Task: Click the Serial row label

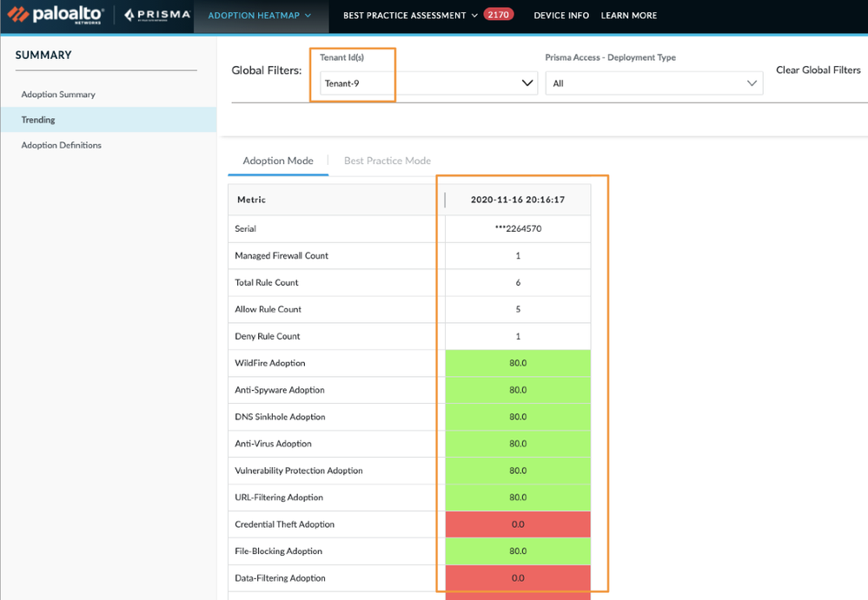Action: click(245, 228)
